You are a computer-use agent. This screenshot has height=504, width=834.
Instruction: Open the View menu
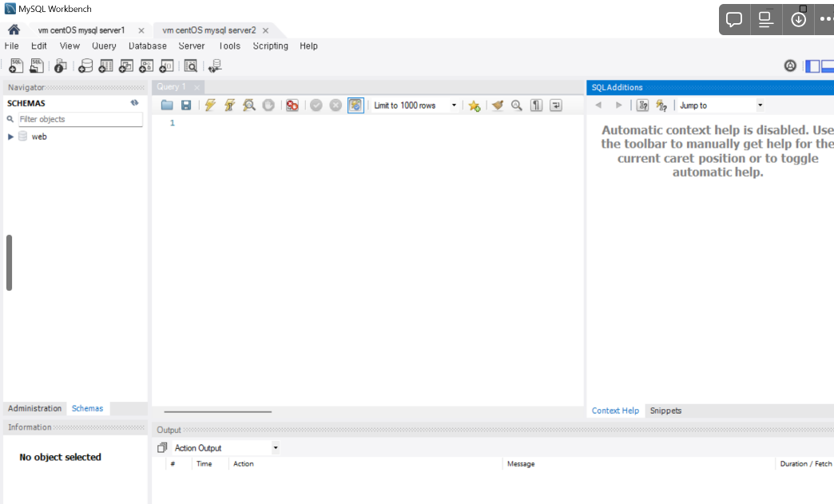[x=69, y=46]
